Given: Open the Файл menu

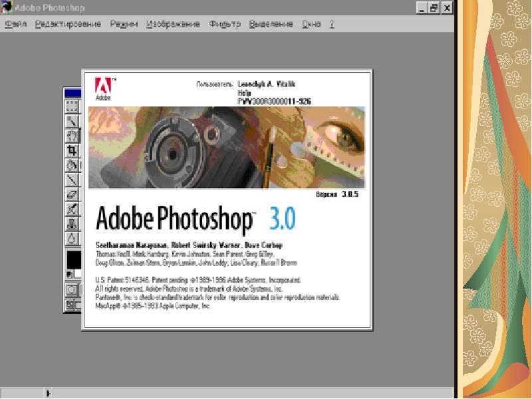Looking at the screenshot, I should [x=16, y=24].
